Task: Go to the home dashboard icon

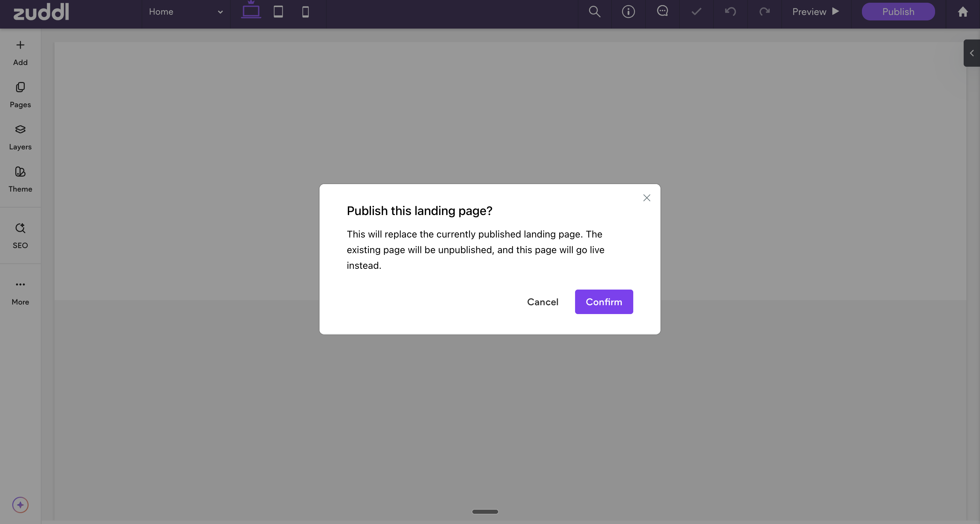Action: tap(963, 12)
